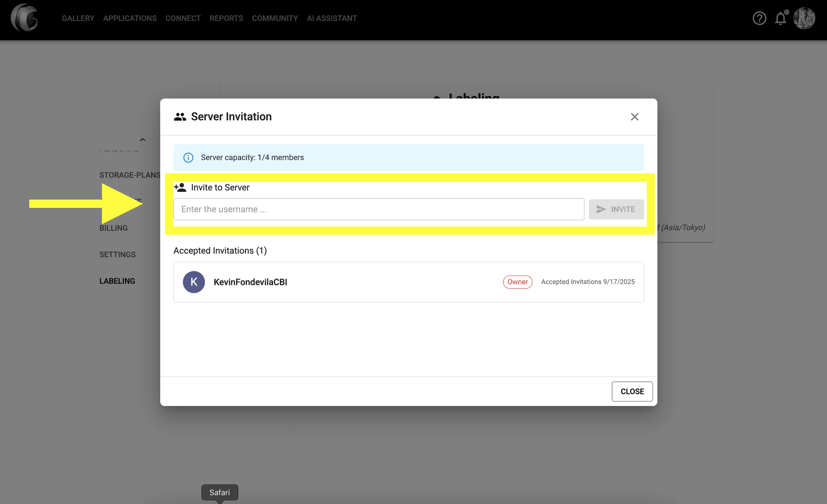Select SETTINGS in the sidebar

click(x=117, y=254)
